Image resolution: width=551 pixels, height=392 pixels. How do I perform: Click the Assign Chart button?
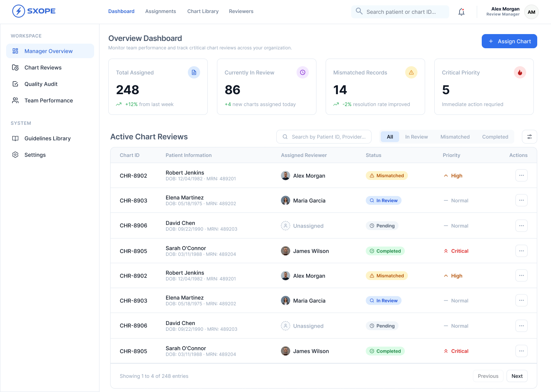click(509, 41)
